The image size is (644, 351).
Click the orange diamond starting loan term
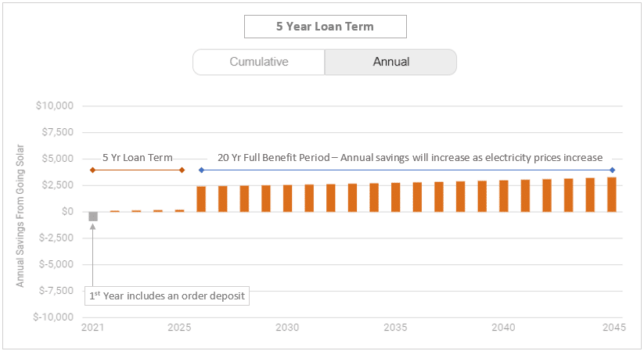pos(93,170)
